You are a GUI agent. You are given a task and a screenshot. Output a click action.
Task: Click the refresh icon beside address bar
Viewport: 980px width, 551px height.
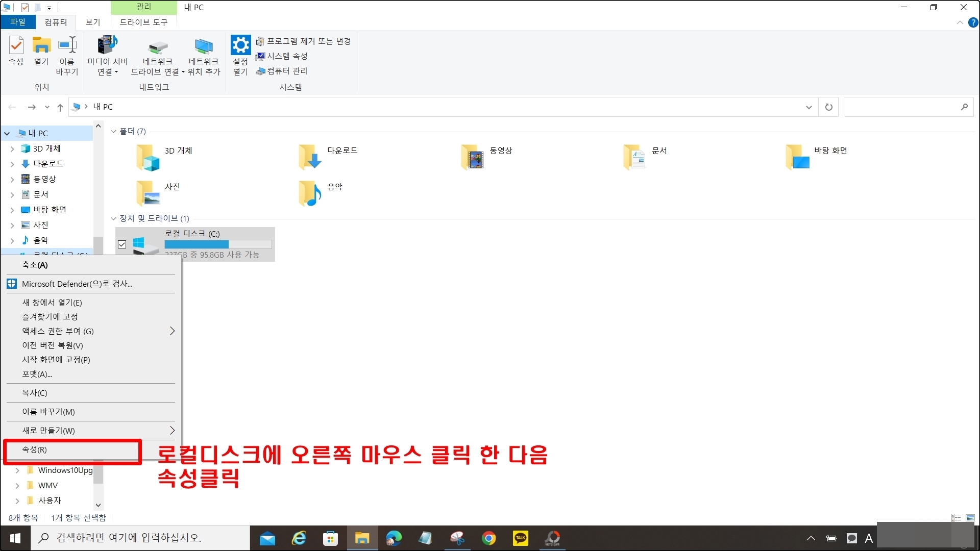[x=828, y=107]
